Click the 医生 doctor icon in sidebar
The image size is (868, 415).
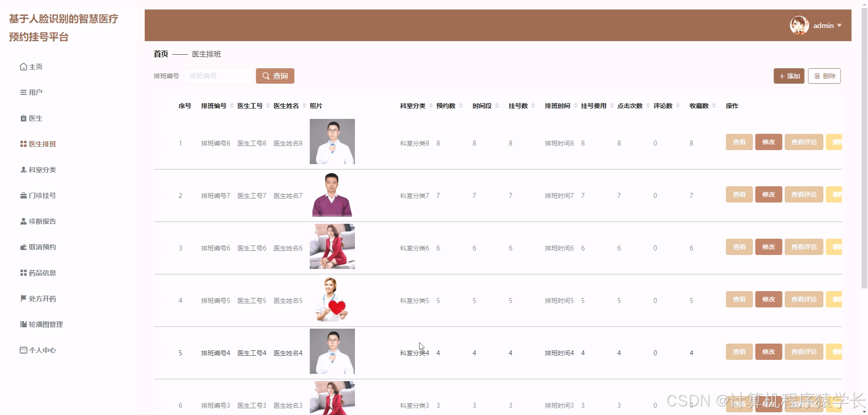[x=24, y=118]
